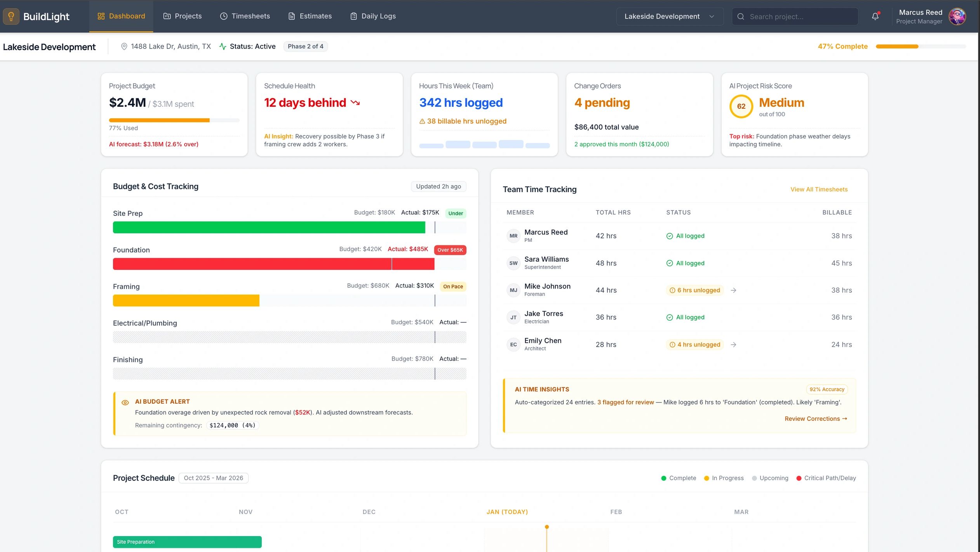The image size is (980, 552).
Task: Click the eye icon on the AI Budget Alert
Action: (x=125, y=402)
